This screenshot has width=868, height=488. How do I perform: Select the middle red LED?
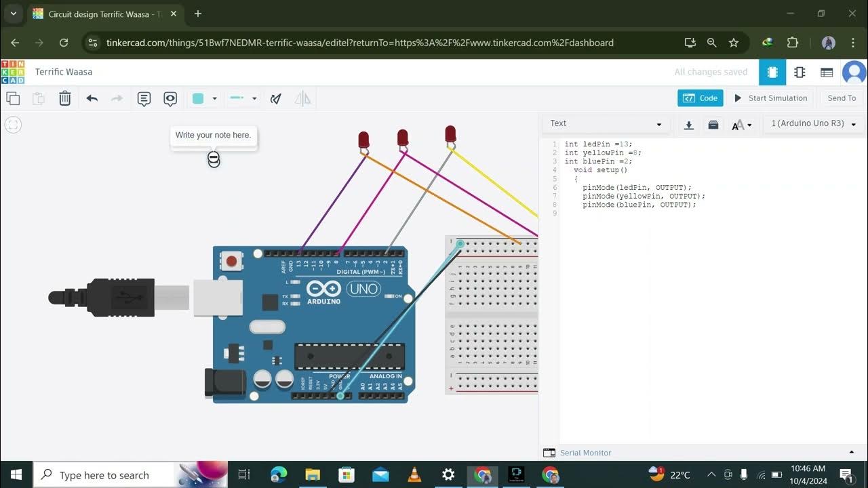click(402, 138)
